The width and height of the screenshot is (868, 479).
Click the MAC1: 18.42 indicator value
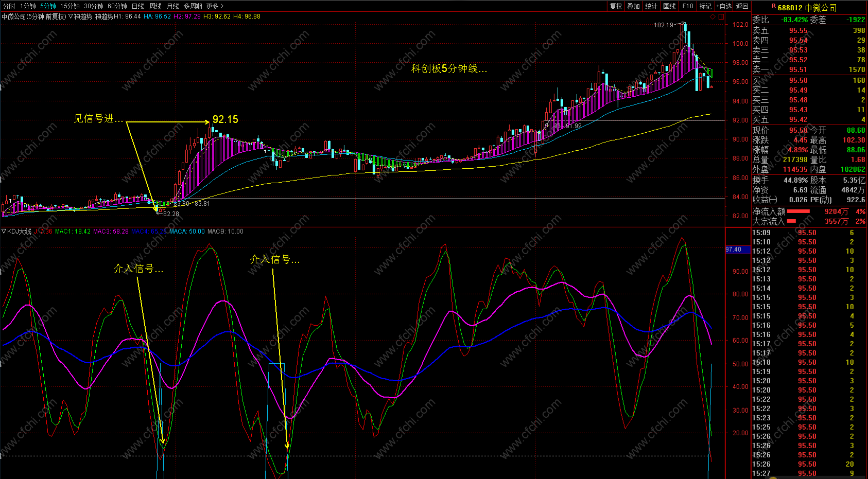pos(73,232)
